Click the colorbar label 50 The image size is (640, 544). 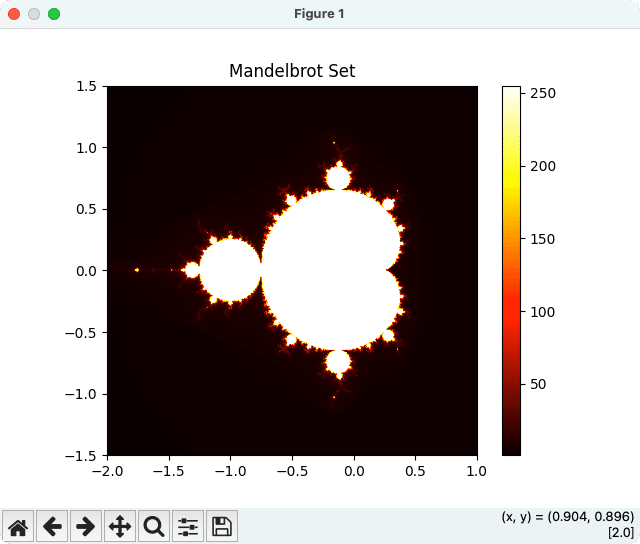pos(538,384)
